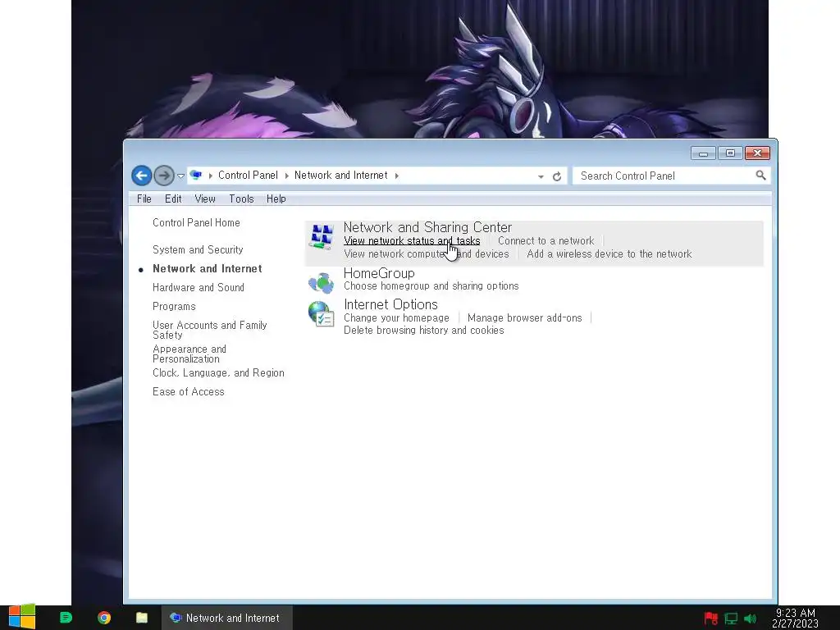Expand the arrow after Control Panel breadcrumb

point(286,176)
